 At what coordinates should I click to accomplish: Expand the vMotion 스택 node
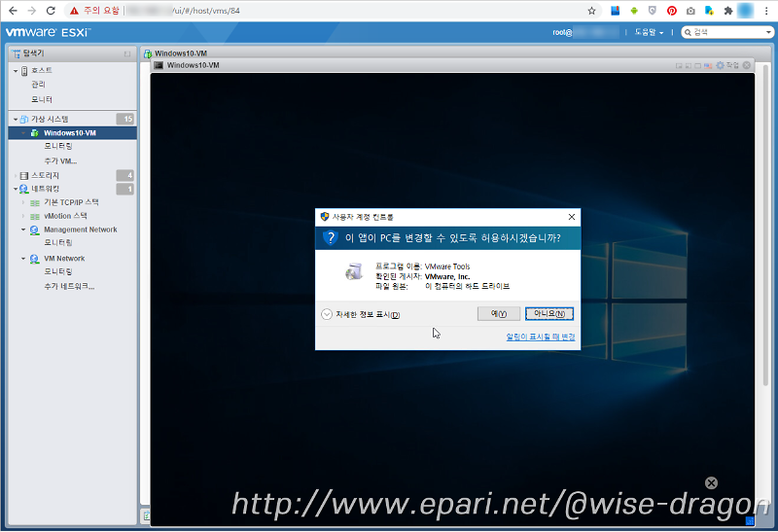(x=23, y=216)
